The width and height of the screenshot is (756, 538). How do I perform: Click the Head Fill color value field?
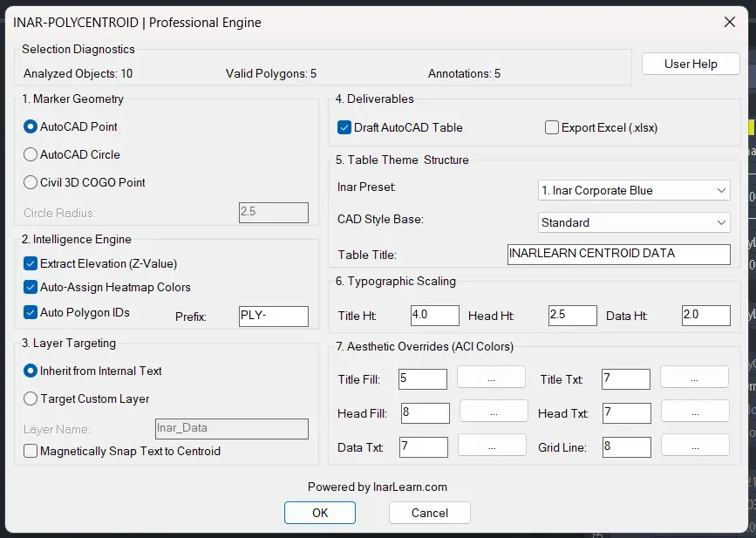(426, 413)
